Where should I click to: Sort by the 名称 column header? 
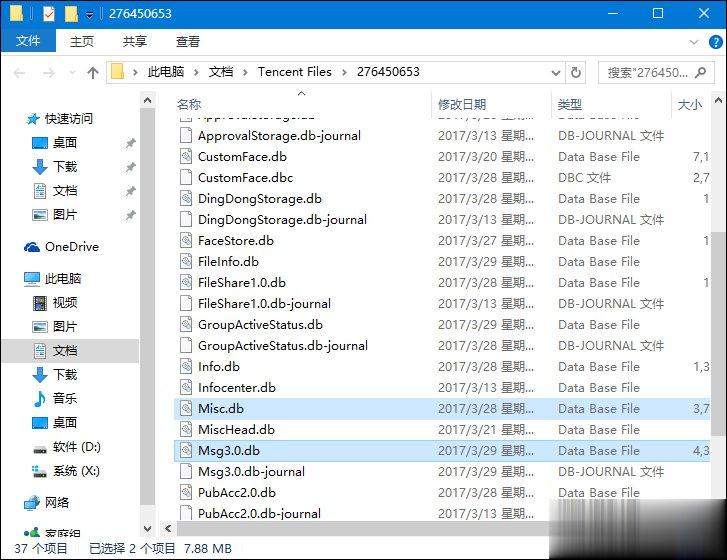[189, 104]
